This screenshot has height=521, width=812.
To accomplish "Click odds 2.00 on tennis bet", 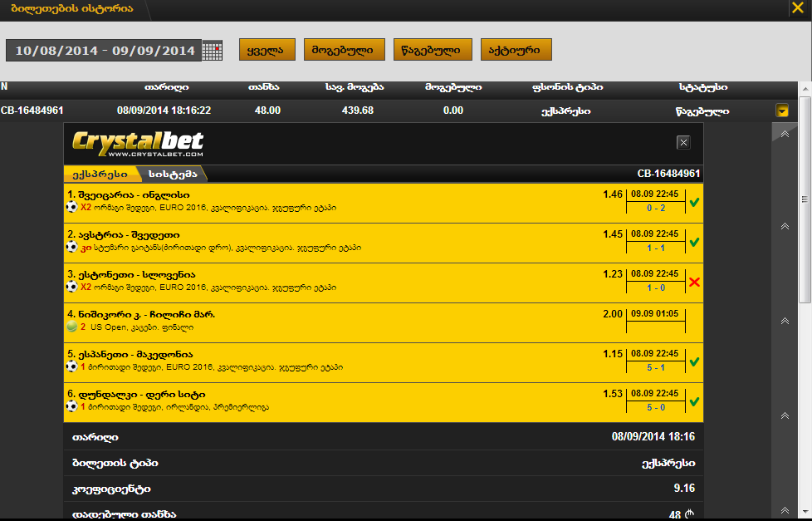I will 613,313.
